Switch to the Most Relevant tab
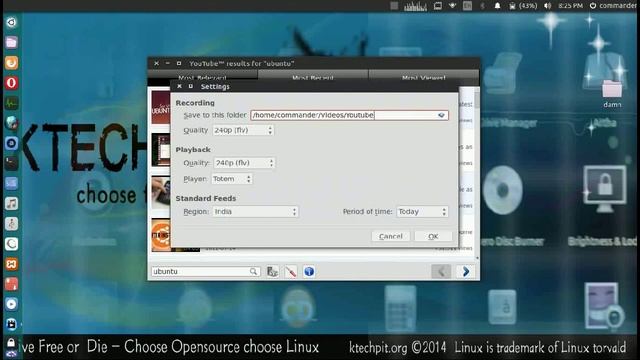Image resolution: width=640 pixels, height=360 pixels. pyautogui.click(x=202, y=77)
